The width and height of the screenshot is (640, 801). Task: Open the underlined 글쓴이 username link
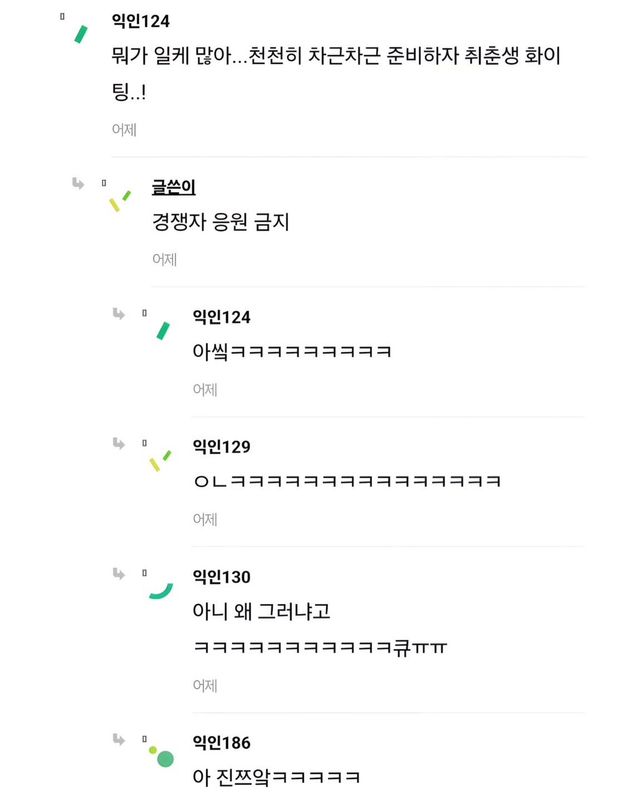click(x=172, y=187)
